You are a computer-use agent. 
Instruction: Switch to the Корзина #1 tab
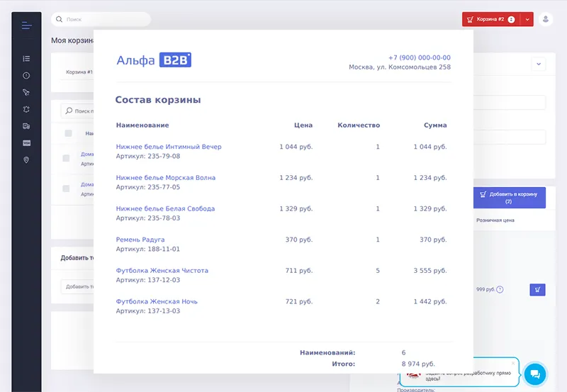[79, 72]
